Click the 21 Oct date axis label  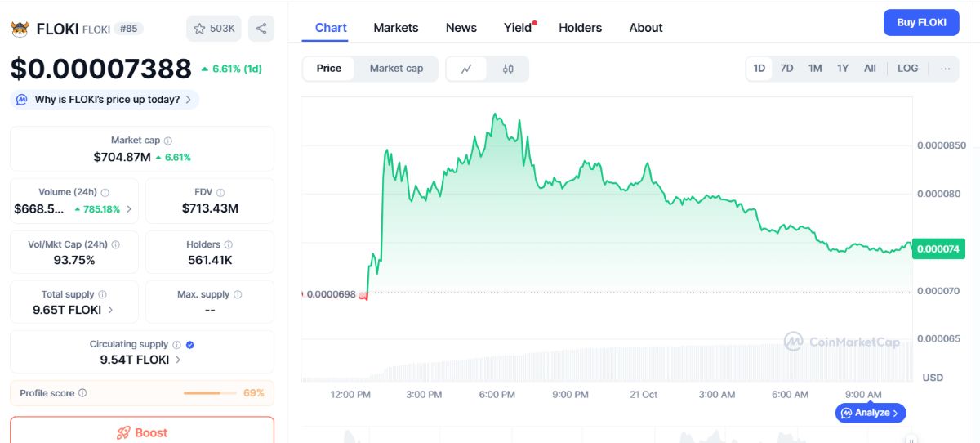tap(644, 394)
